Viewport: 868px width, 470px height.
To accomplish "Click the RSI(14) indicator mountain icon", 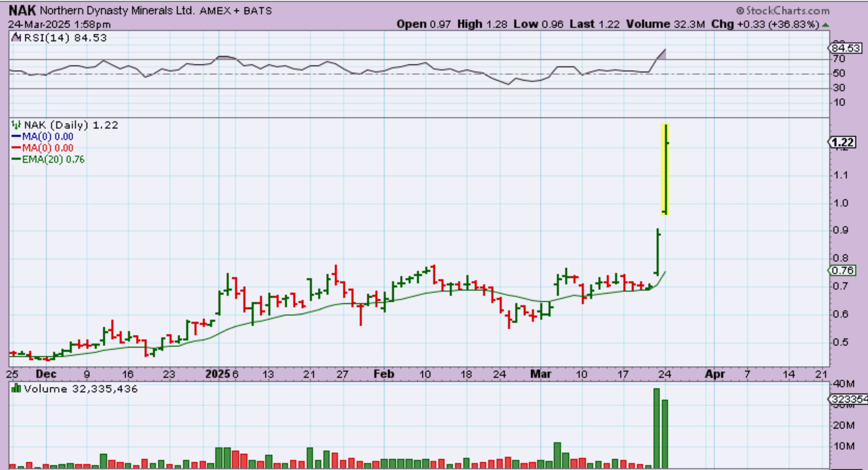I will point(16,38).
